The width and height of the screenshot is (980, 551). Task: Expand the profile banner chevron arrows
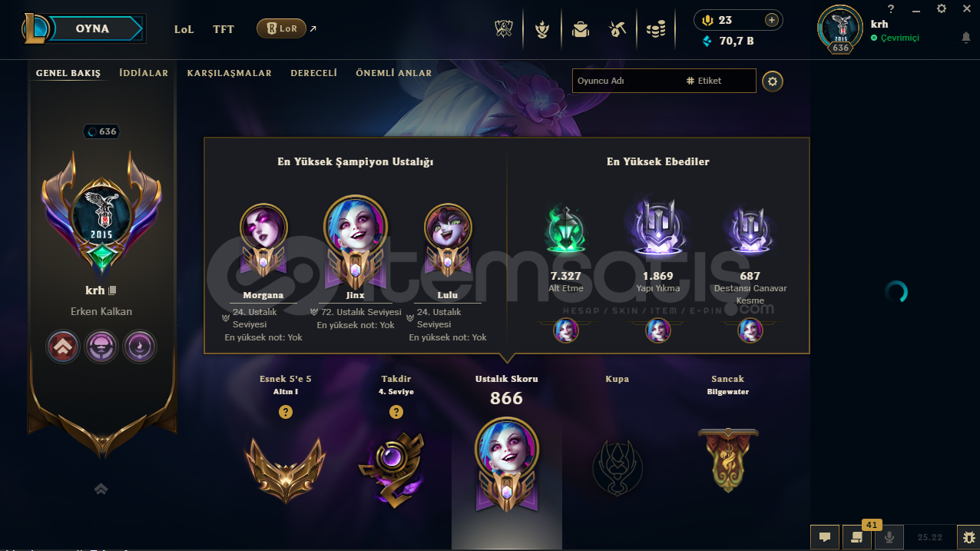pyautogui.click(x=101, y=489)
